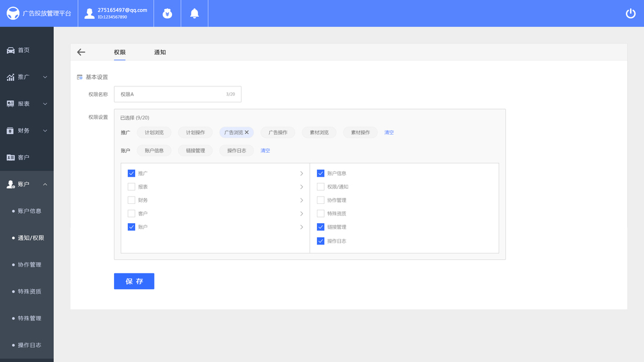
Task: Select the 链接管理 tag
Action: coord(196,151)
